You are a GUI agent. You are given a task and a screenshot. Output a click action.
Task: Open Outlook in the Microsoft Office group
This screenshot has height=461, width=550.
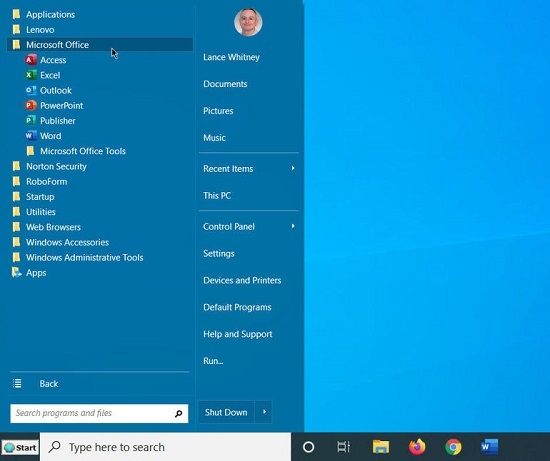coord(48,91)
